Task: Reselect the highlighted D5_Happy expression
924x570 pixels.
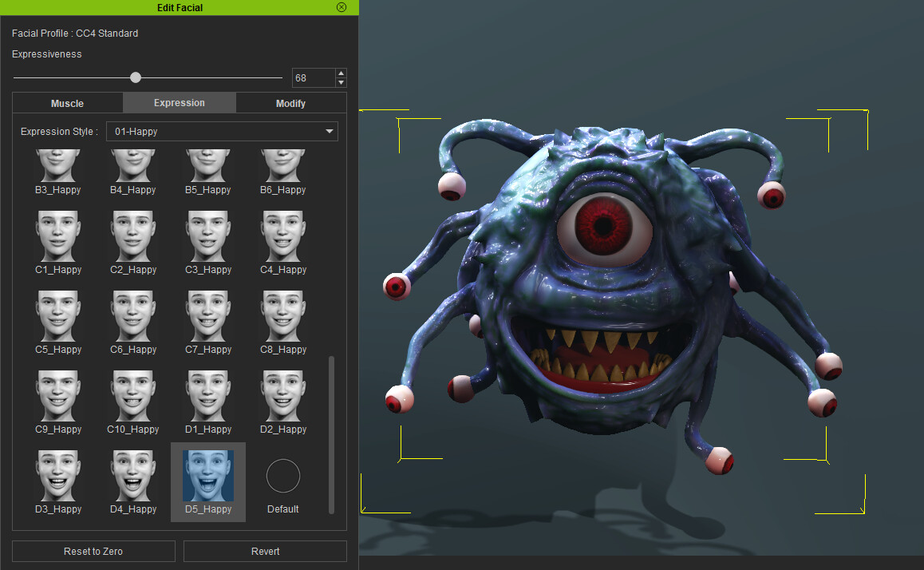Action: point(208,475)
